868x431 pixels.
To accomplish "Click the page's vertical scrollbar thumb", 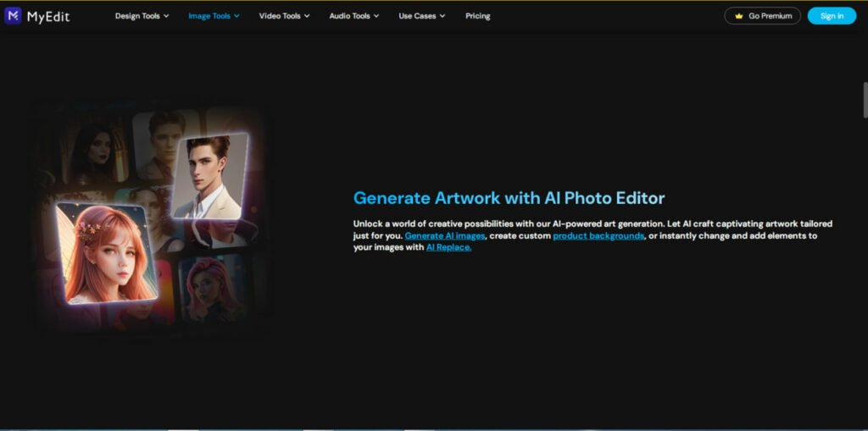I will (864, 102).
